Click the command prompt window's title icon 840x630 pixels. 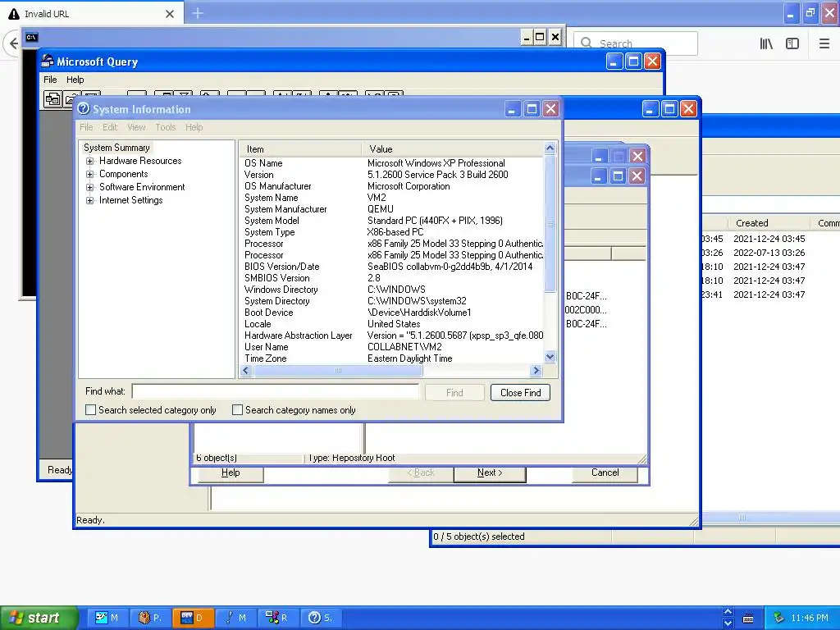pyautogui.click(x=32, y=37)
